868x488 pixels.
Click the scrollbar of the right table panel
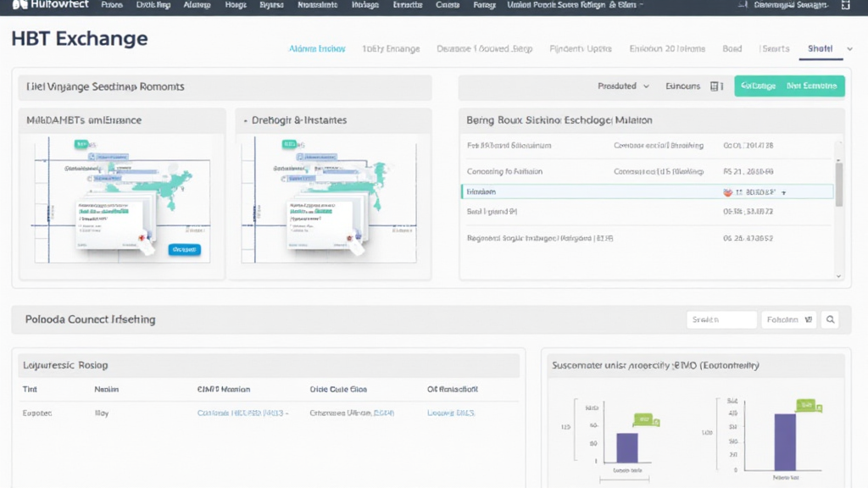pos(839,184)
